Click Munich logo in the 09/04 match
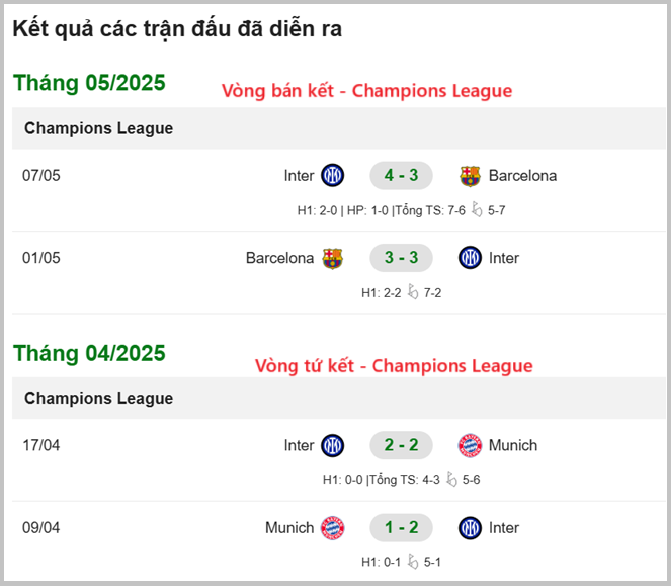Image resolution: width=671 pixels, height=588 pixels. tap(332, 527)
